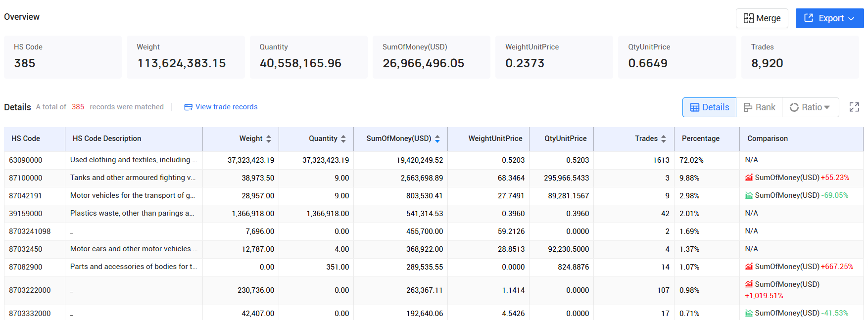This screenshot has height=320, width=868.
Task: Click the trade records icon
Action: 188,107
